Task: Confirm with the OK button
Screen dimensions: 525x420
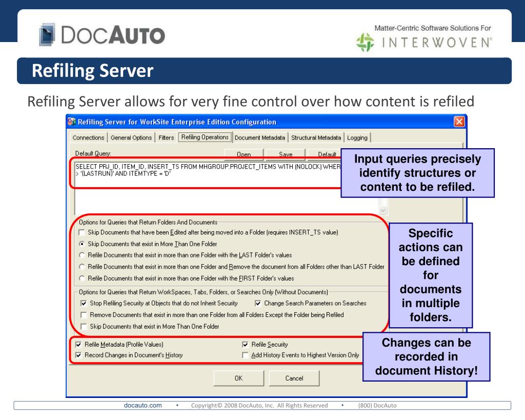Action: click(x=238, y=378)
